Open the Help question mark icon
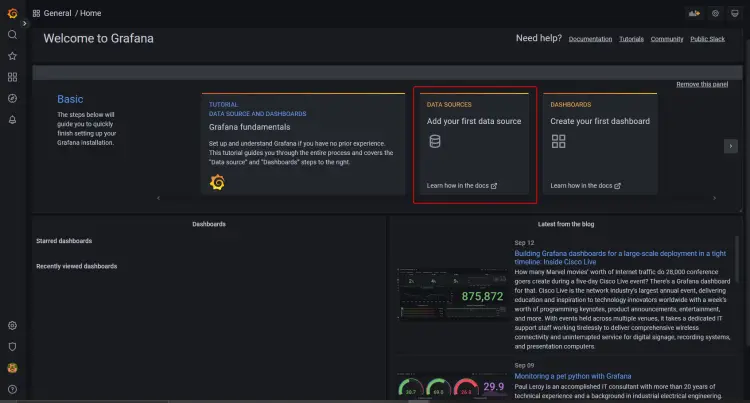The height and width of the screenshot is (403, 750). pos(12,389)
